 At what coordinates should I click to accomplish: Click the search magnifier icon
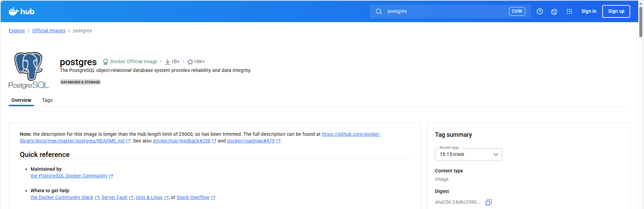(379, 11)
